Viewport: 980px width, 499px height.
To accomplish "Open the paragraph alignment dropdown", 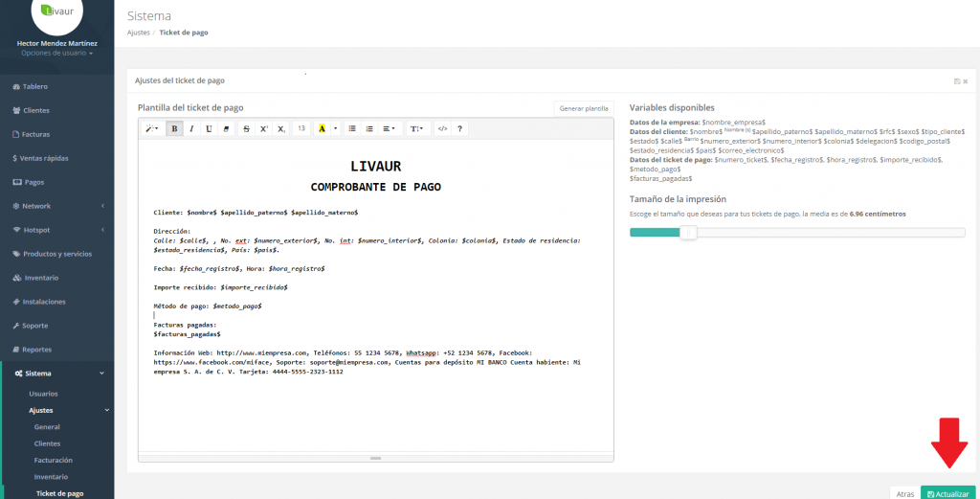I will [x=389, y=128].
